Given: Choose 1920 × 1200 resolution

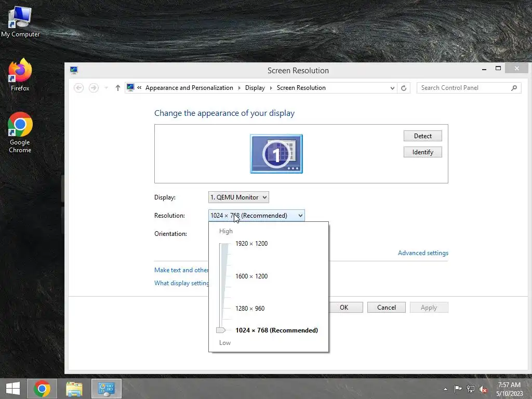Looking at the screenshot, I should (251, 244).
